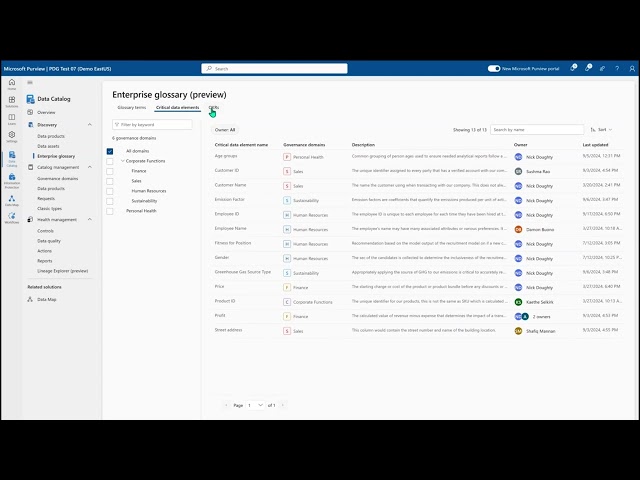This screenshot has height=480, width=640.
Task: Collapse Corporate Functions tree chevron
Action: 122,161
